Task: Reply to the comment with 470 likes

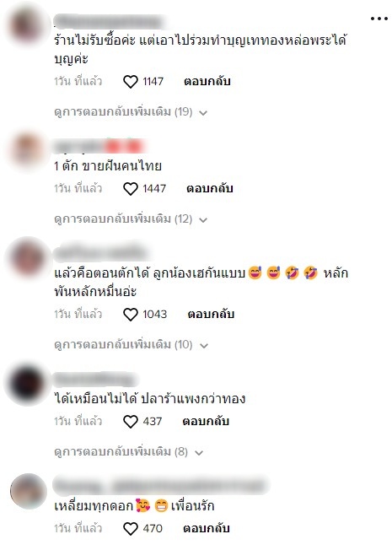Action: 207,528
